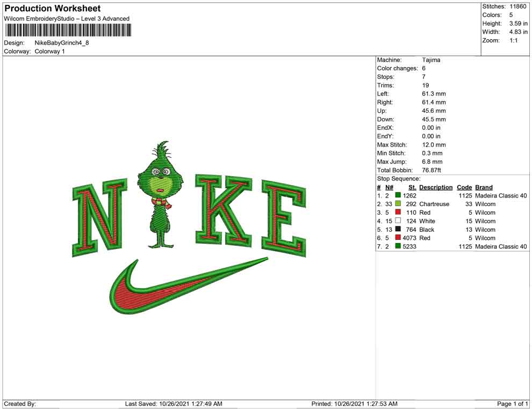
Task: Click the 'Black' description text
Action: coord(427,229)
